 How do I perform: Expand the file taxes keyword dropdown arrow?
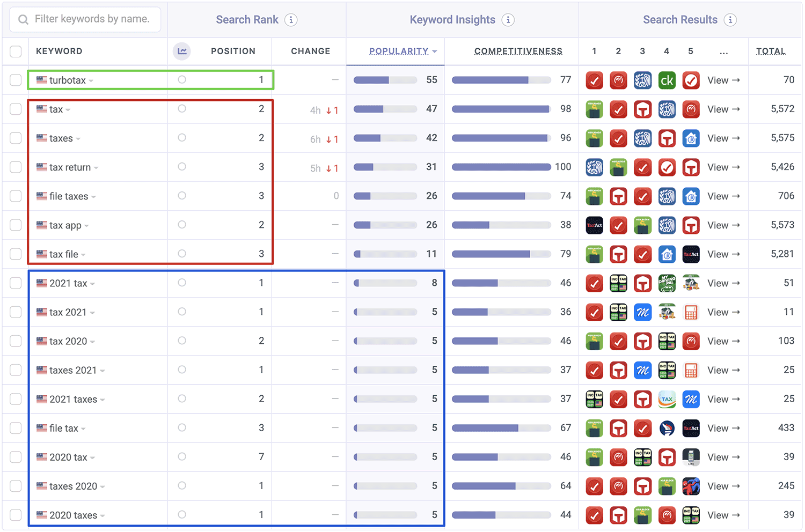click(x=94, y=197)
